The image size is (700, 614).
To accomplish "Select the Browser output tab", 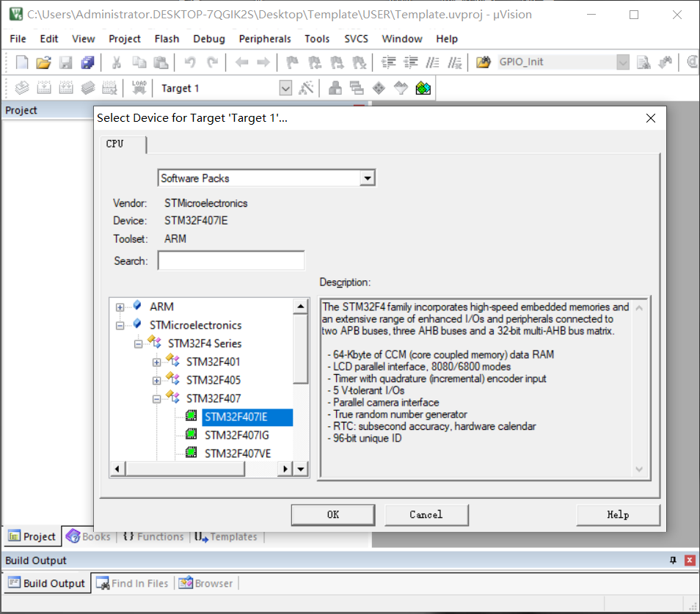I will 205,583.
